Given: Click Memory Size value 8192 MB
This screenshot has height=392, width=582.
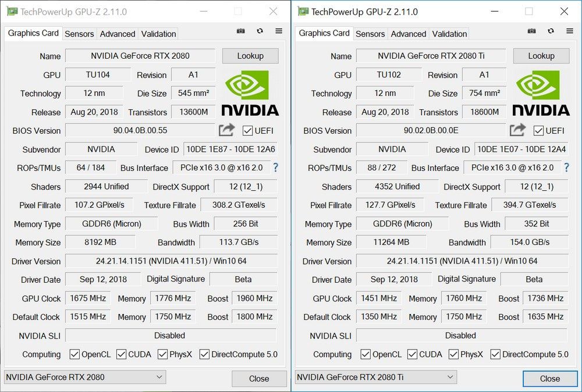Looking at the screenshot, I should (x=100, y=242).
